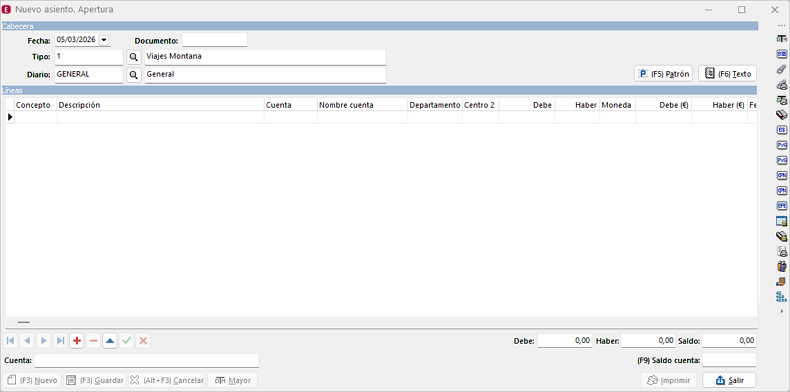Go to first record navigator arrow
Screen dimensions: 790x392
[10, 341]
